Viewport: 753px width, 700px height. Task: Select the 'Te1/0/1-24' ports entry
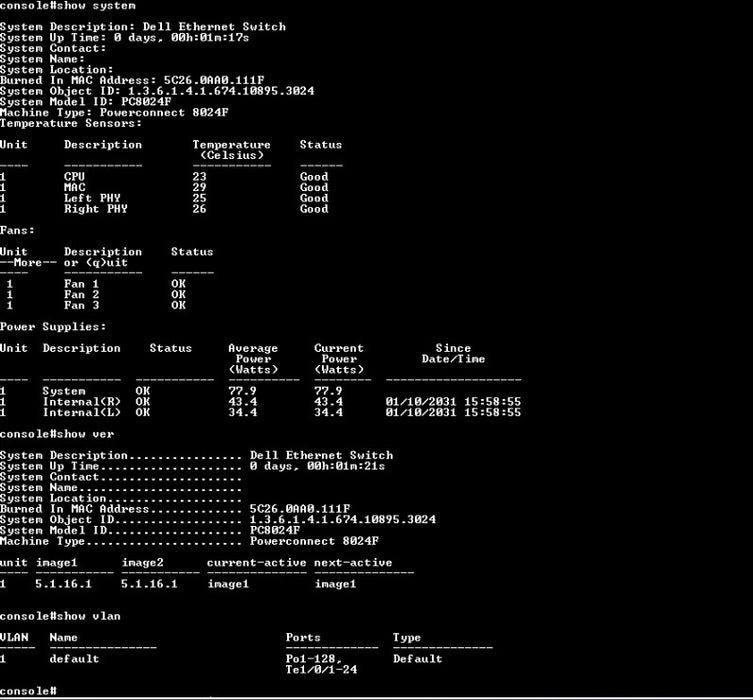321,670
